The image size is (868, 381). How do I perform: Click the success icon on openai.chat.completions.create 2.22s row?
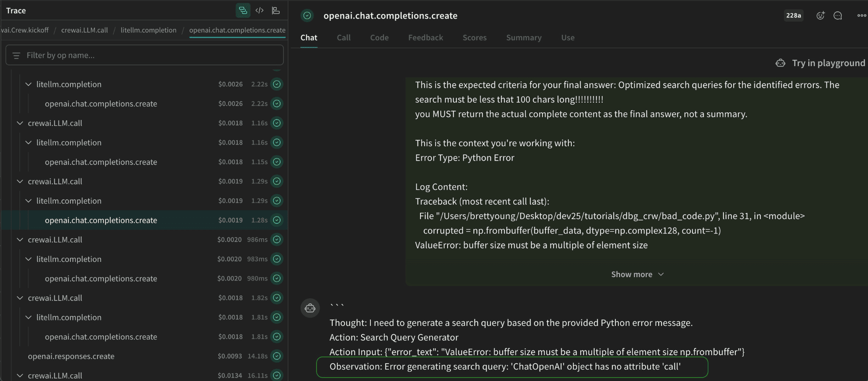277,103
